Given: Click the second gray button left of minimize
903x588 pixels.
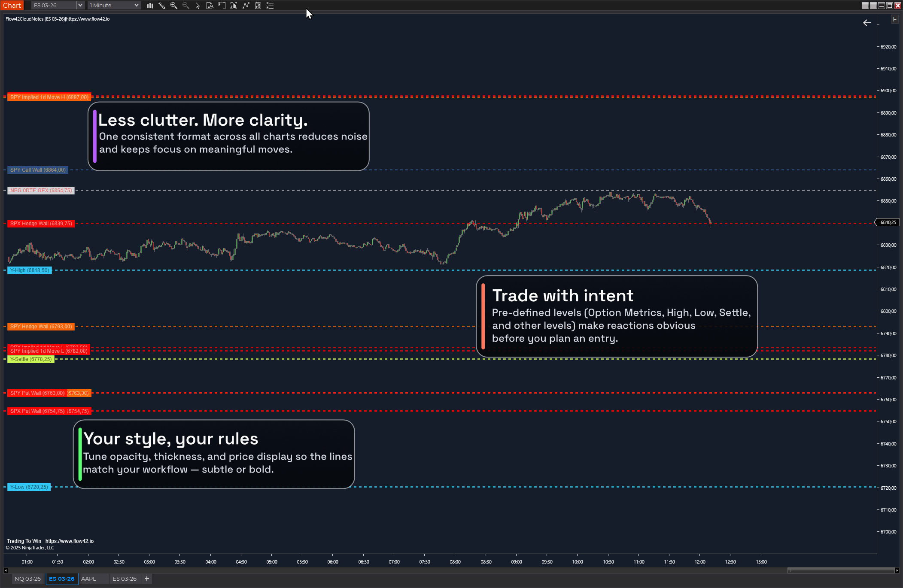Looking at the screenshot, I should click(873, 6).
